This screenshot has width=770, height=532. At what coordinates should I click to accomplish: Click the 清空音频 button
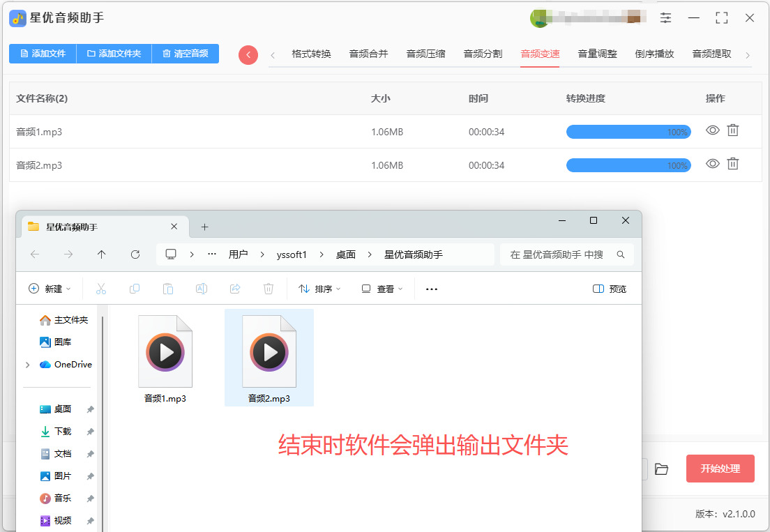186,54
